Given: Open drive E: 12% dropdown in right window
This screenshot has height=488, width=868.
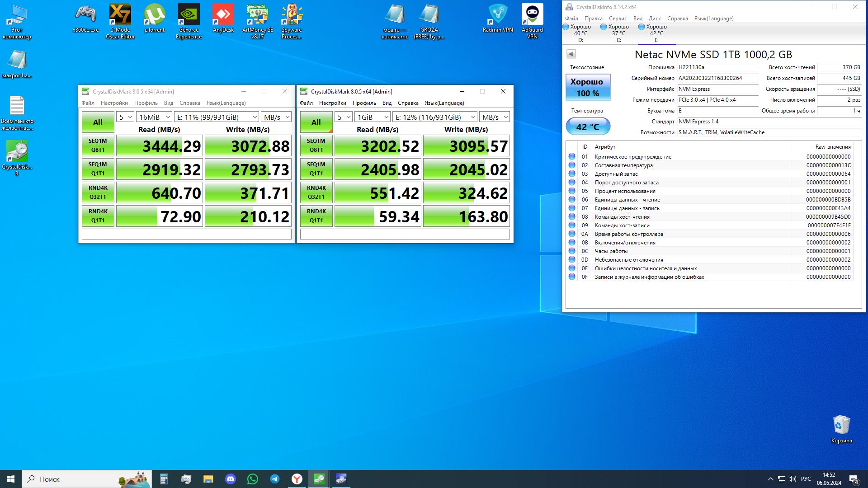Looking at the screenshot, I should pos(435,117).
